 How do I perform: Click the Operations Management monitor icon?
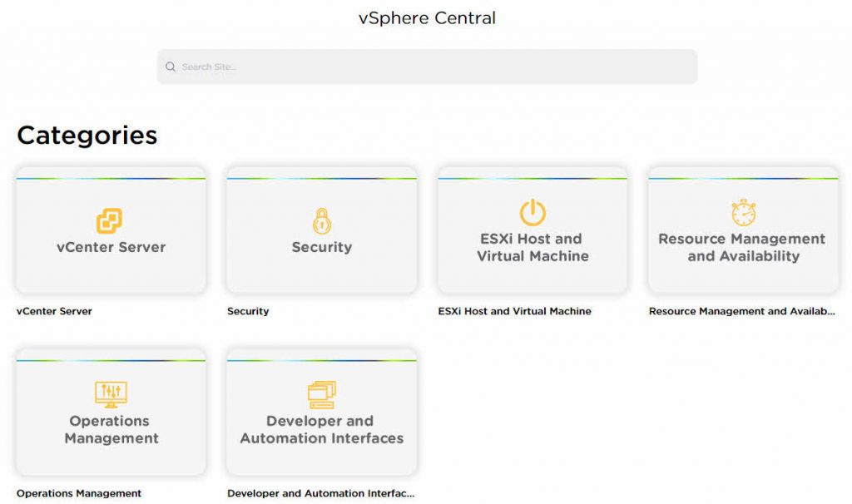coord(111,394)
